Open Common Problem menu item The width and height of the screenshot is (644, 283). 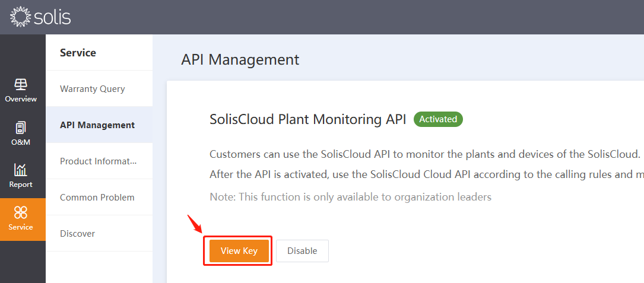(x=99, y=197)
